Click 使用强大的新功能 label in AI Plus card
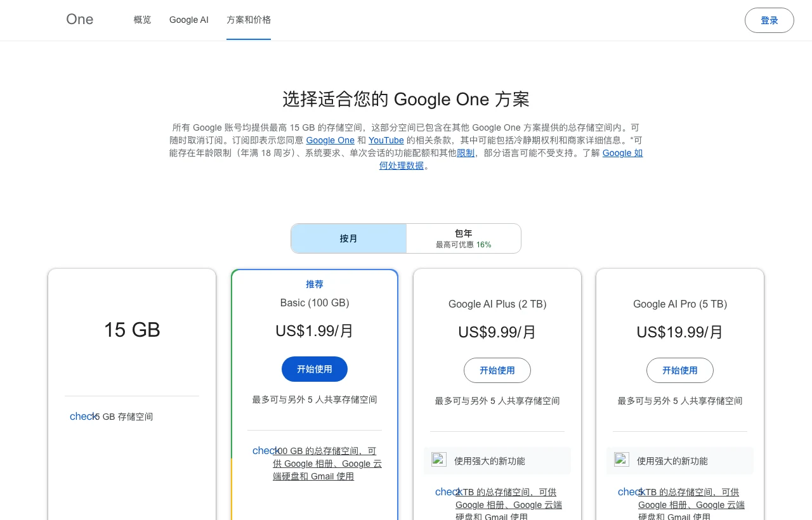 (x=490, y=461)
